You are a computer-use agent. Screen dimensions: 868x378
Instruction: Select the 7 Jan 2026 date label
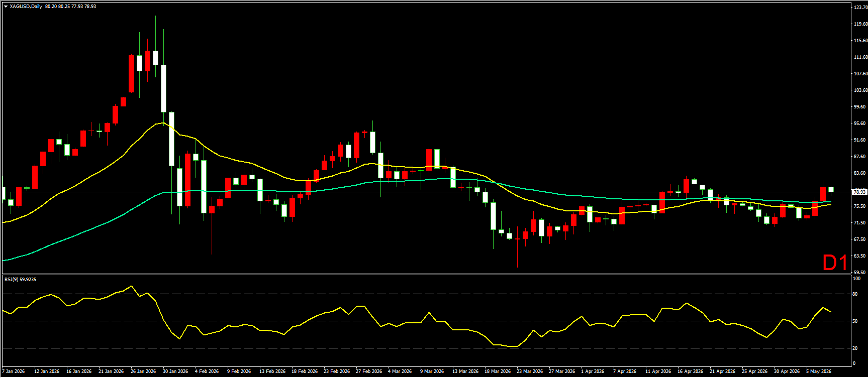[x=14, y=371]
